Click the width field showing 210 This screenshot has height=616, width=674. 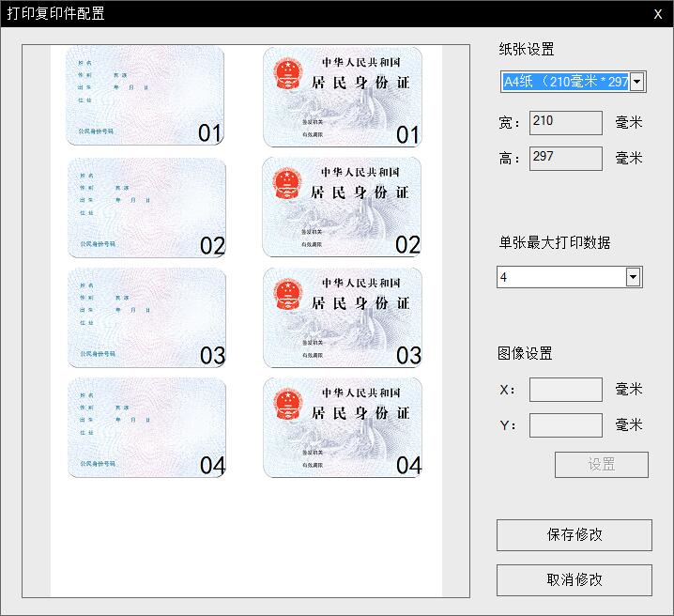(x=566, y=123)
